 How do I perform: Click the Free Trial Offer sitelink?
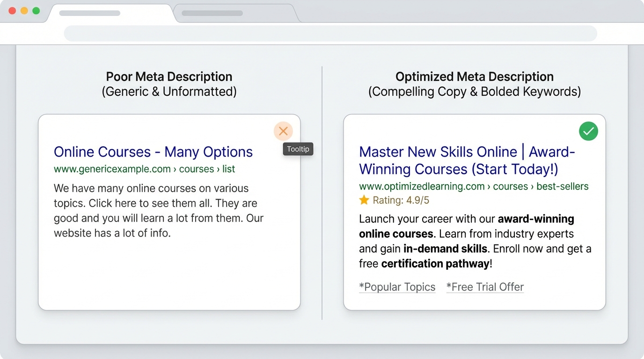(485, 287)
